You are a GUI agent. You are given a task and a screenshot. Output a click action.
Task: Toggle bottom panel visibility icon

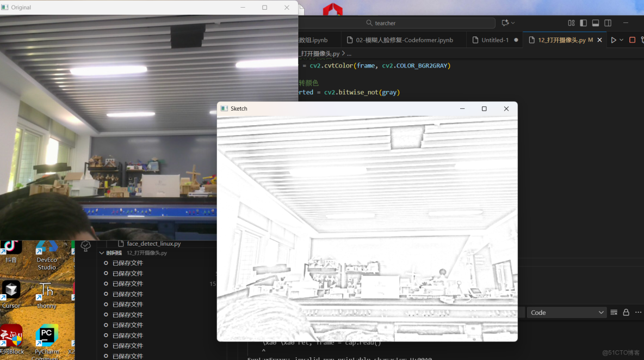click(x=596, y=23)
